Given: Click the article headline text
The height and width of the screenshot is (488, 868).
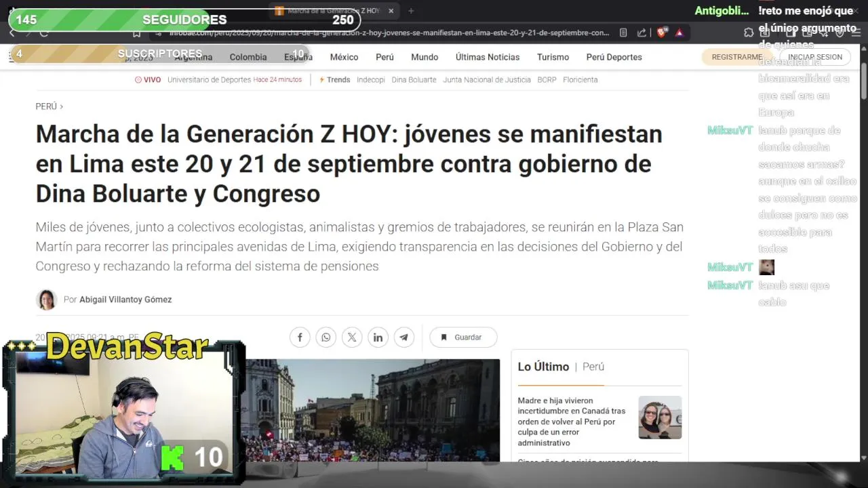Looking at the screenshot, I should click(349, 164).
